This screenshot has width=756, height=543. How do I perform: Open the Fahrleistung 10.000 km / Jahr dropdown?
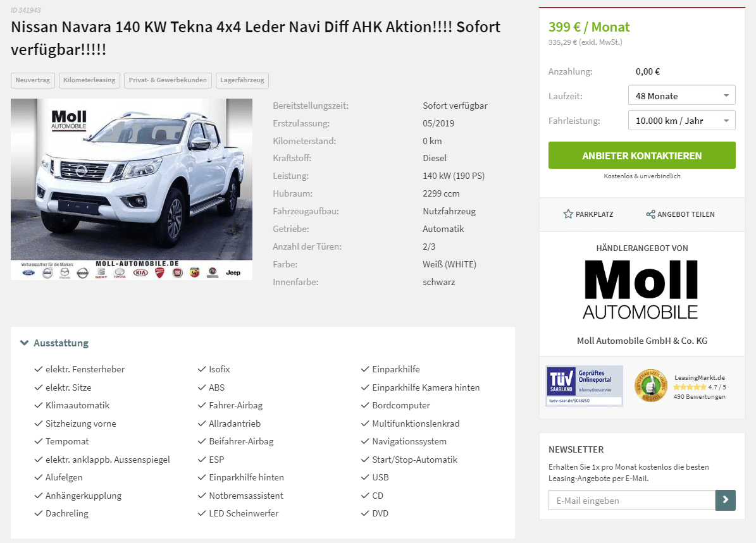pos(682,121)
